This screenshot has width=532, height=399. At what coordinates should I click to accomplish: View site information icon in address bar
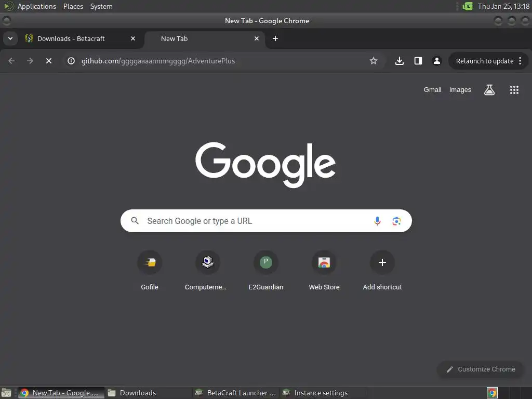(x=71, y=61)
